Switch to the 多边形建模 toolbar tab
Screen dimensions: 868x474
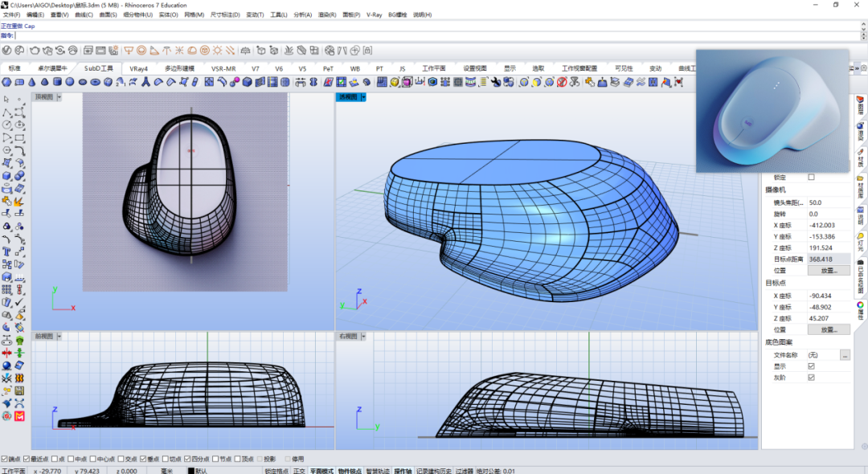pyautogui.click(x=179, y=68)
